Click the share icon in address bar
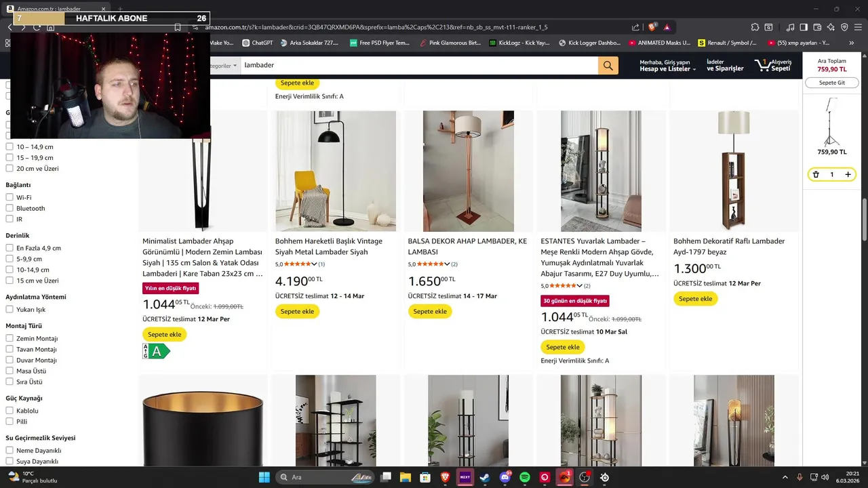This screenshot has height=488, width=868. coord(635,27)
